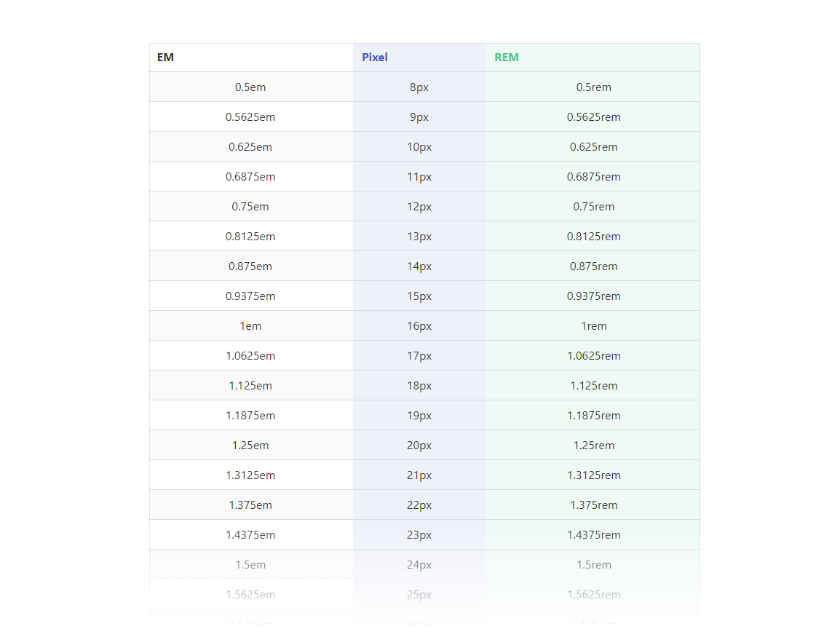Click the 1.0625rem cell

coord(594,356)
